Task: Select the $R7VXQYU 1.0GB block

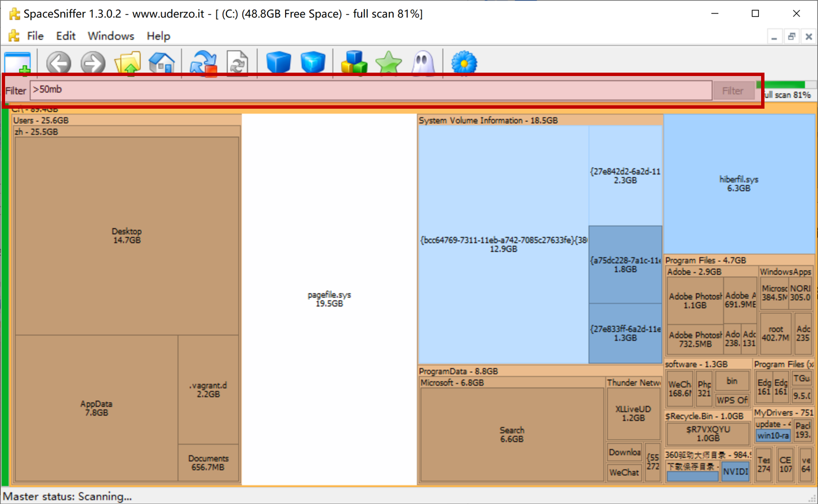Action: click(708, 433)
